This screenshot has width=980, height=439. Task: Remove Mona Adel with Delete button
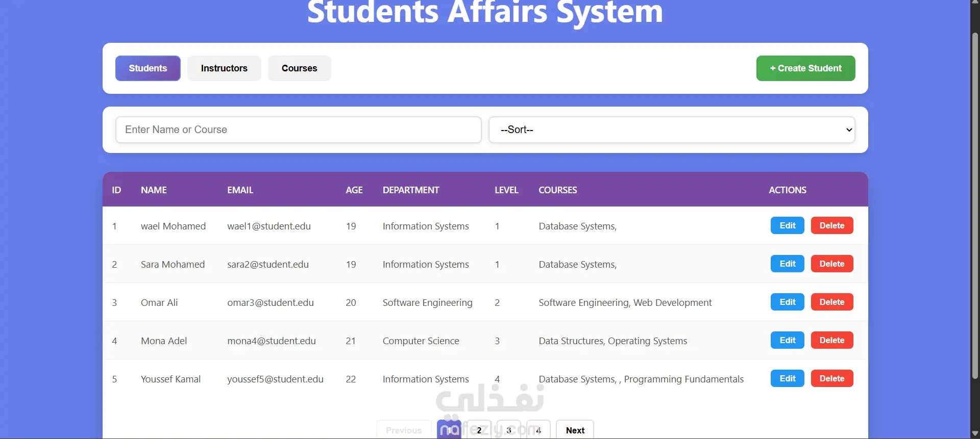click(831, 340)
